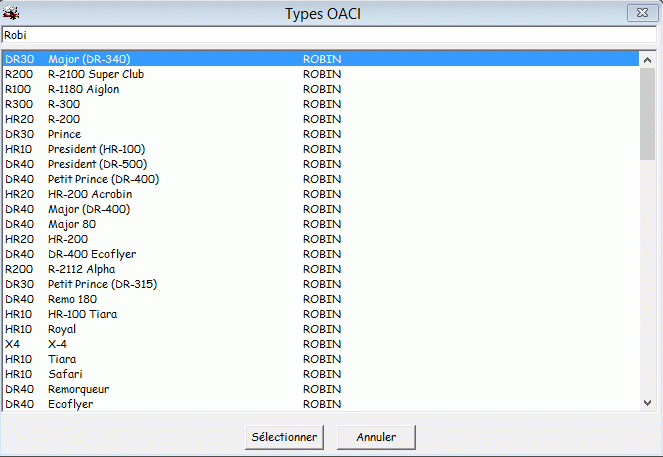This screenshot has height=457, width=663.
Task: Select the President (DR-500) row
Action: pos(321,164)
